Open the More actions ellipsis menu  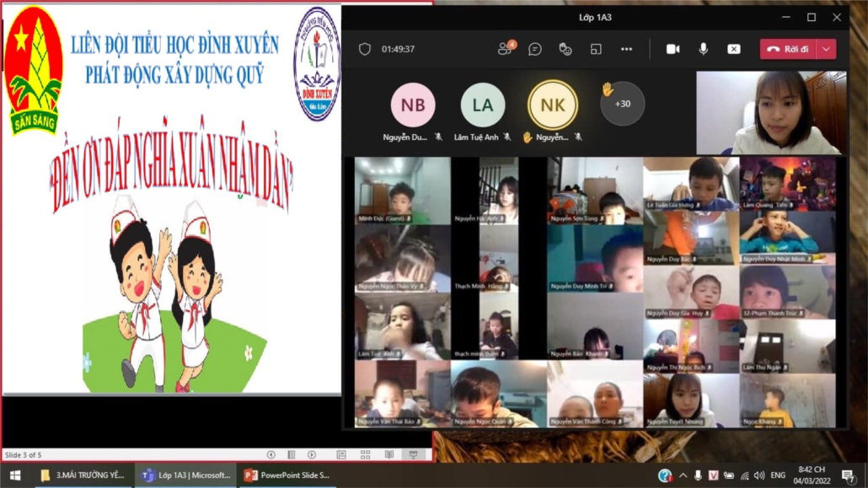pos(626,49)
